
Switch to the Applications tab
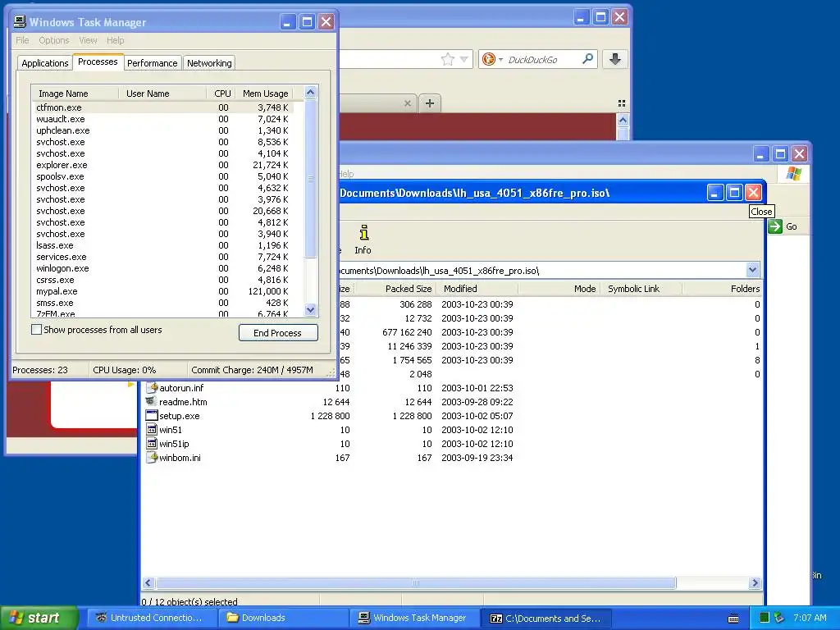click(x=45, y=63)
